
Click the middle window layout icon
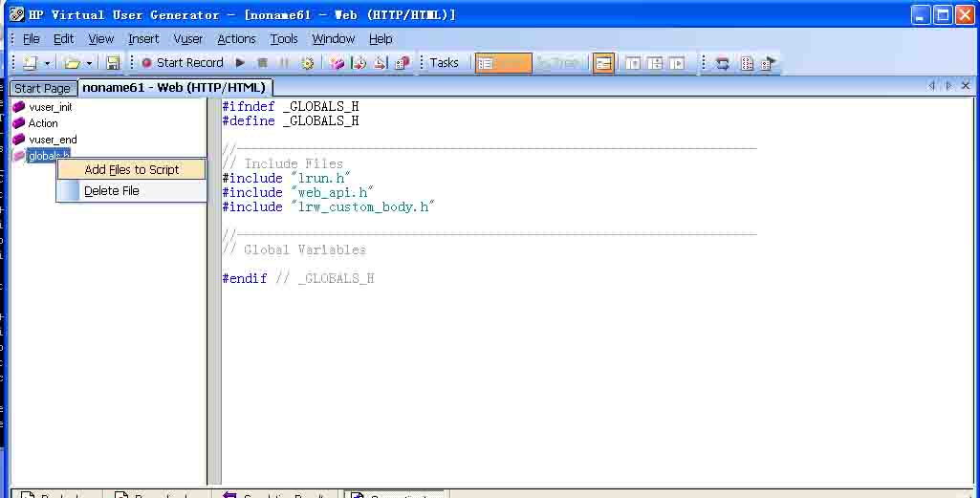(655, 63)
